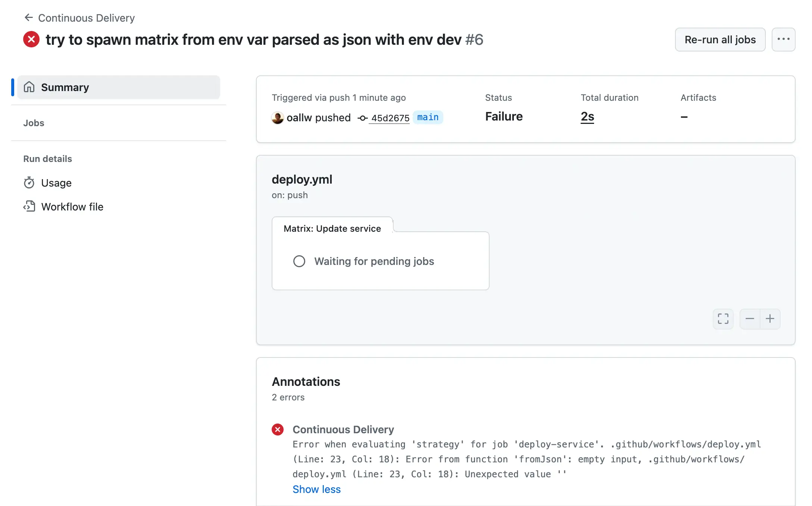Click the back arrow to Continuous Delivery
Screen dimensions: 812x506
pos(28,18)
